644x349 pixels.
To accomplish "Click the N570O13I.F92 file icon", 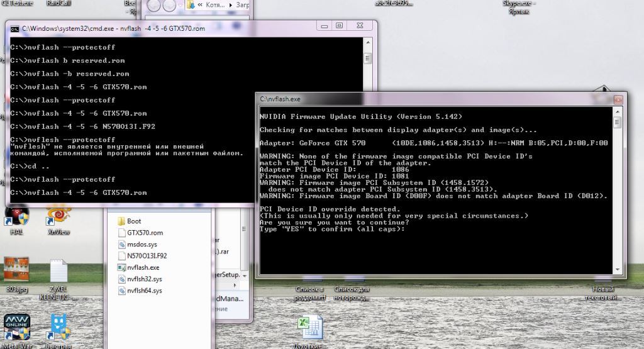I will coord(121,256).
